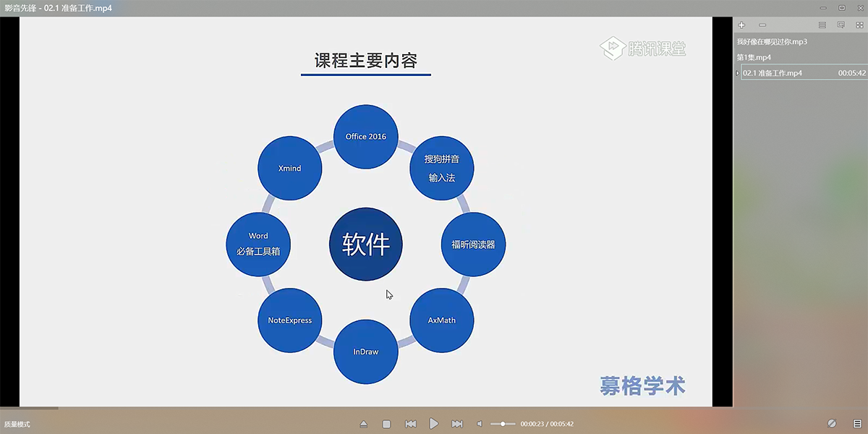Skip to the previous track
Viewport: 868px width, 434px height.
410,424
